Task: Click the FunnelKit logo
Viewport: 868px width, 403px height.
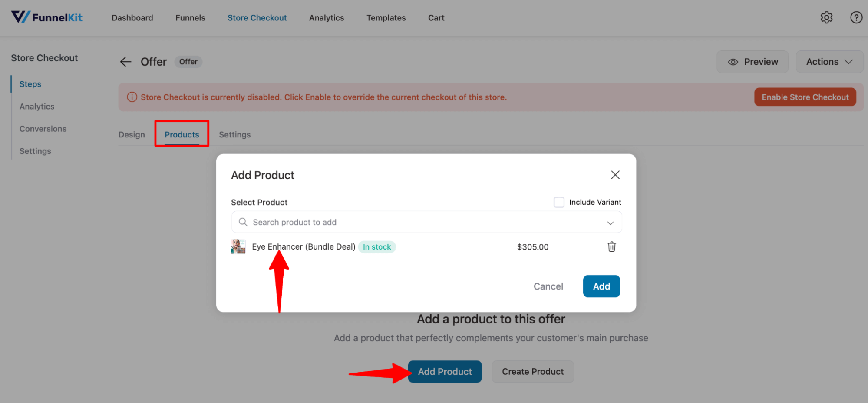Action: [x=47, y=17]
